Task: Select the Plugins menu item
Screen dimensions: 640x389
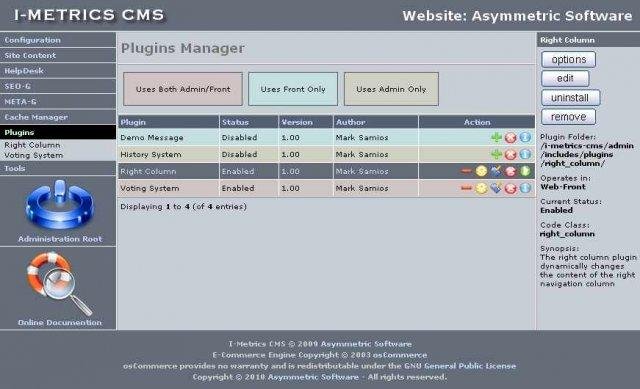Action: pyautogui.click(x=58, y=132)
